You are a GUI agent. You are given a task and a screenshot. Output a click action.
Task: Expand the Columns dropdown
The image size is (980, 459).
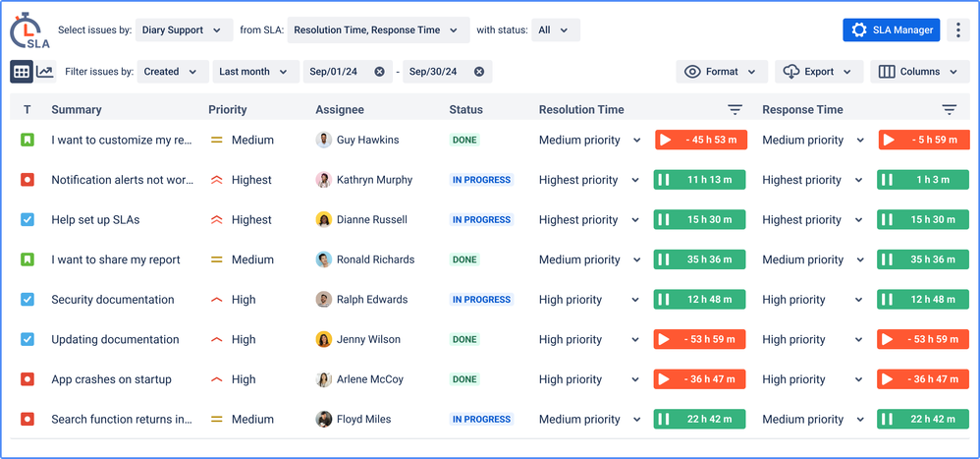[x=920, y=72]
